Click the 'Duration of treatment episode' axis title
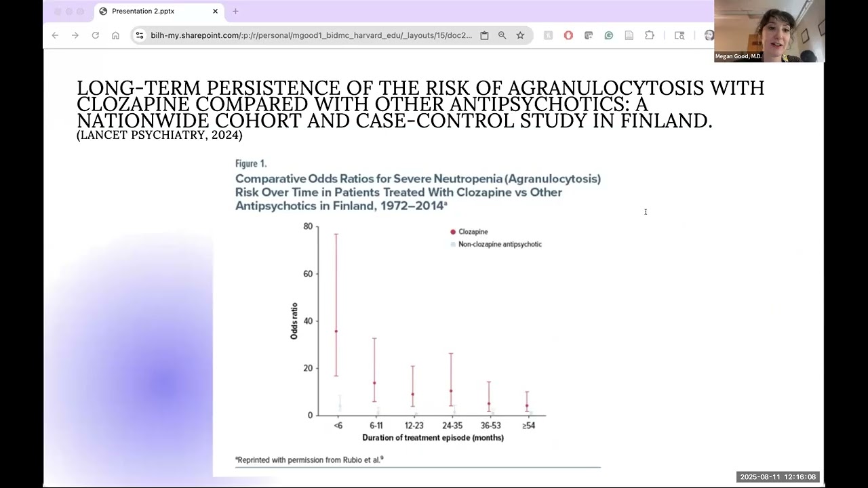Image resolution: width=868 pixels, height=488 pixels. pos(433,438)
